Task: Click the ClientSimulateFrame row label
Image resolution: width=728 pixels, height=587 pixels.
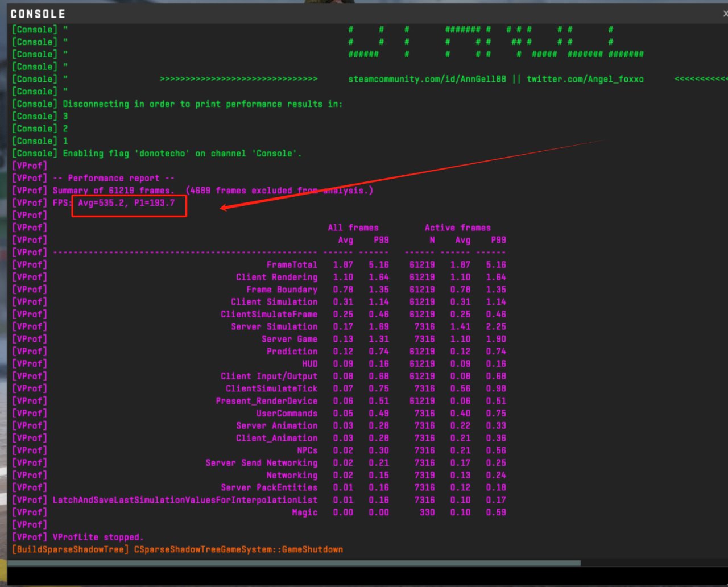Action: 269,314
